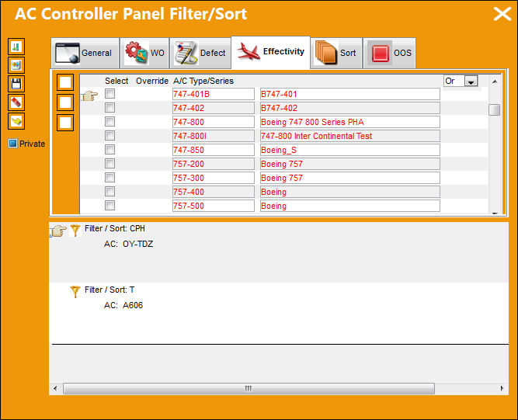518x420 pixels.
Task: Select the Effectivity tab
Action: click(x=270, y=52)
